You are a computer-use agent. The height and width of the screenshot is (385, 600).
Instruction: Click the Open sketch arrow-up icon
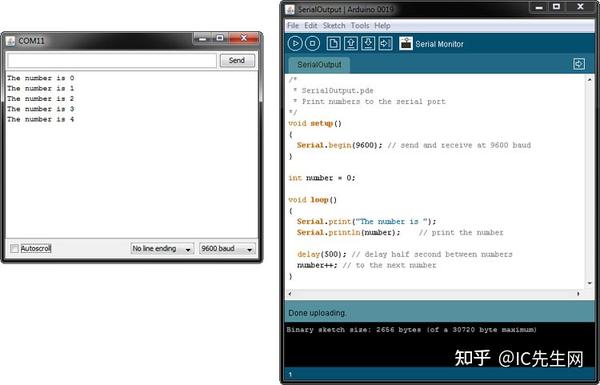pyautogui.click(x=351, y=44)
